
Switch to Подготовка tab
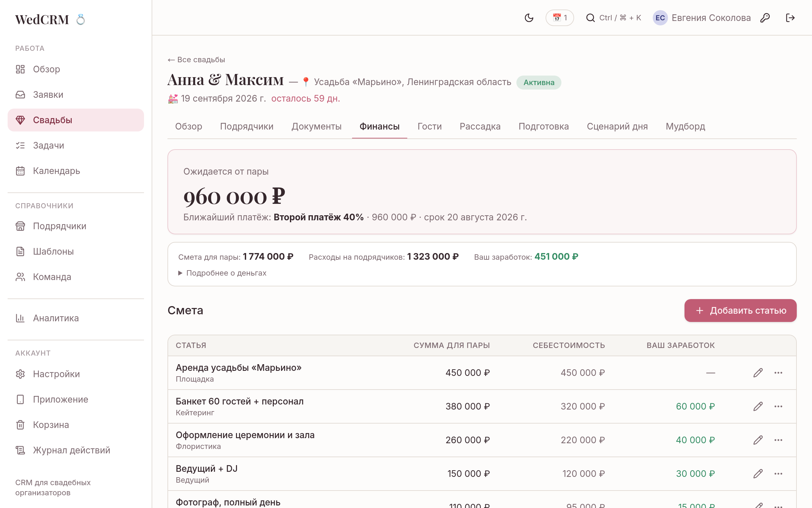544,126
